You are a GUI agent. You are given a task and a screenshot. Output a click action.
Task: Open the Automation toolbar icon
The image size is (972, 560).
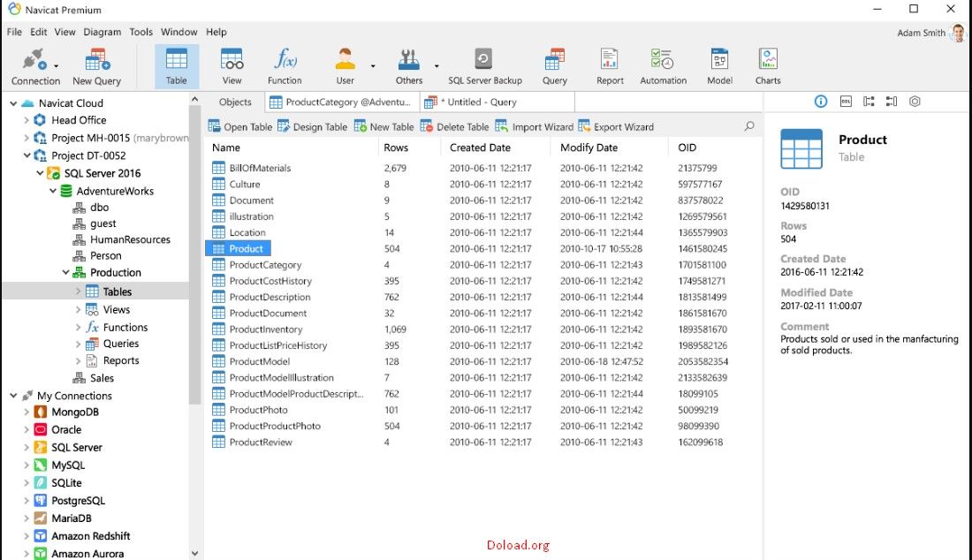coord(664,66)
